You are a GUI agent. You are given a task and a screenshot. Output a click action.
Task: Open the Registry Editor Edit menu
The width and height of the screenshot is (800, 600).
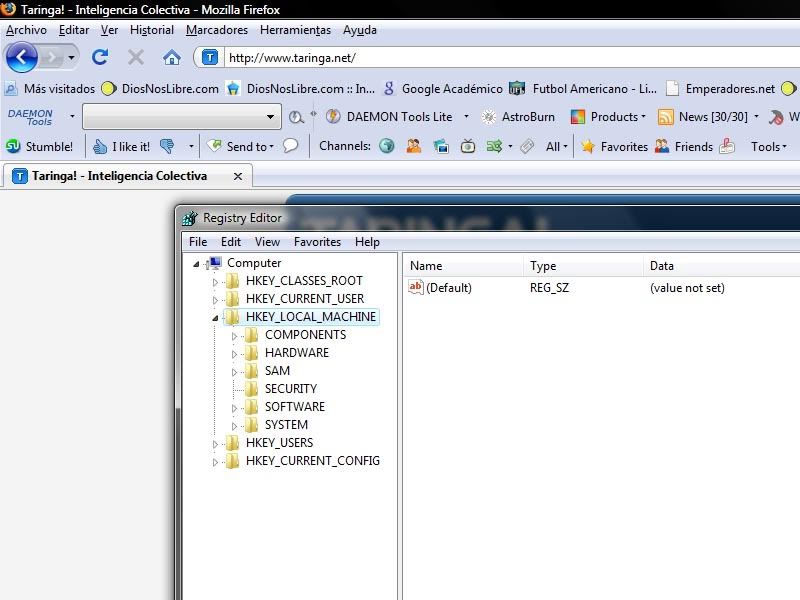pos(231,242)
